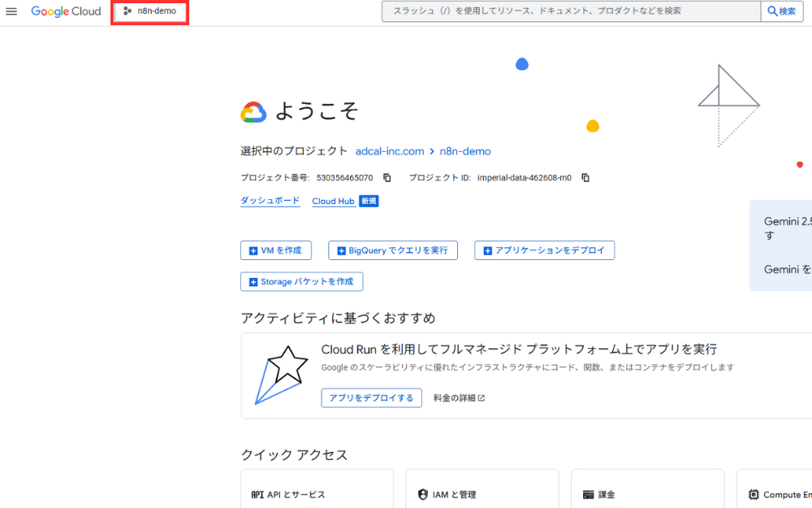Click the アクティビティに基づくおすすめ heading
The width and height of the screenshot is (812, 508).
tap(338, 318)
